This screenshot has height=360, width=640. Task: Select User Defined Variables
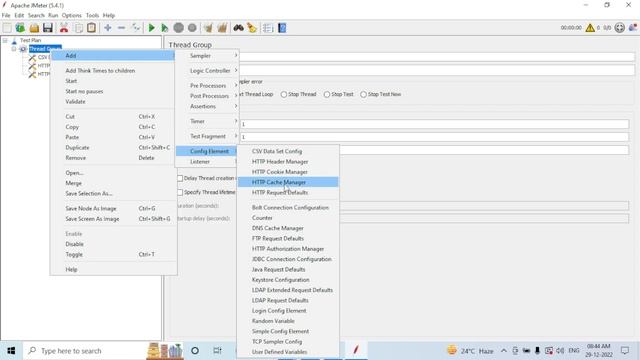pyautogui.click(x=288, y=352)
